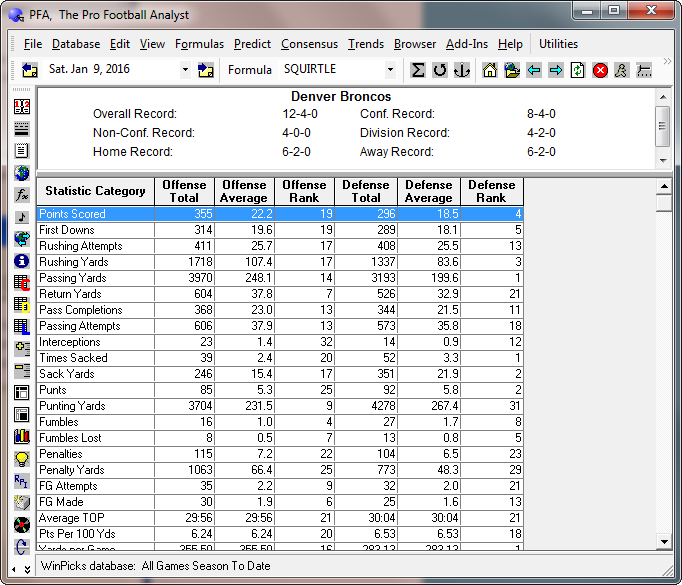Click the previous date icon left of date field
This screenshot has width=682, height=585.
coord(30,70)
